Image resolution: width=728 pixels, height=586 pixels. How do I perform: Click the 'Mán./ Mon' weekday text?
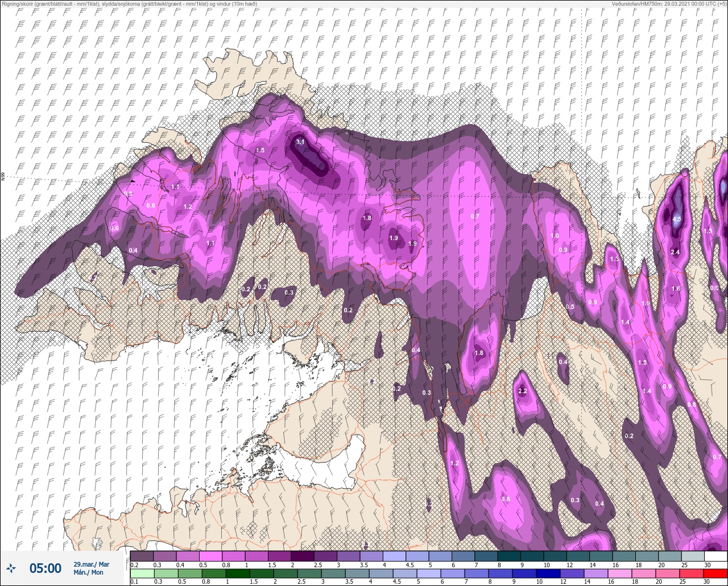coord(88,572)
